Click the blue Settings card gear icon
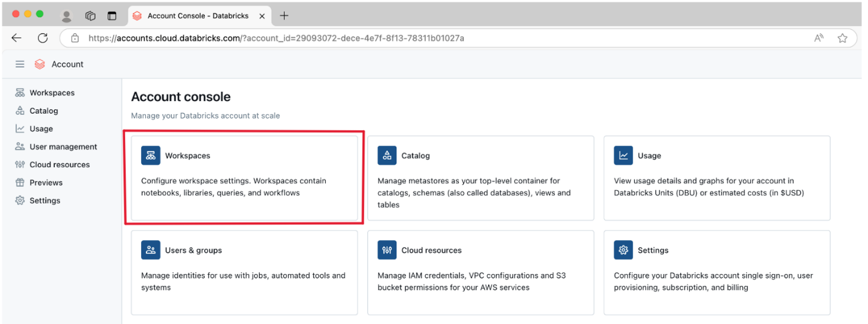The image size is (868, 324). [624, 250]
